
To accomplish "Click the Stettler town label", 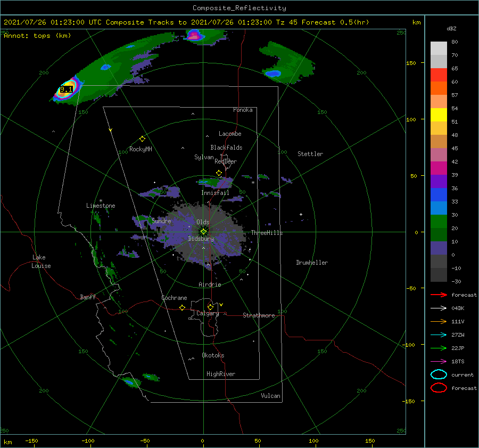I will [x=310, y=154].
